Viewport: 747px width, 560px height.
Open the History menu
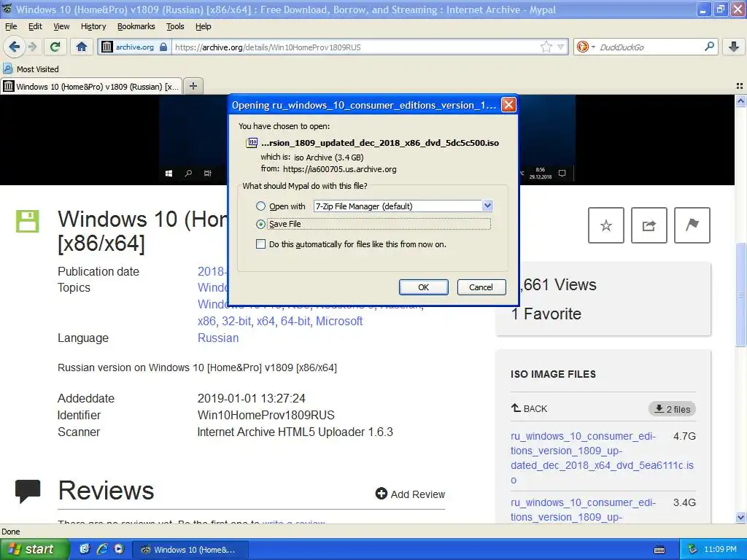(93, 26)
